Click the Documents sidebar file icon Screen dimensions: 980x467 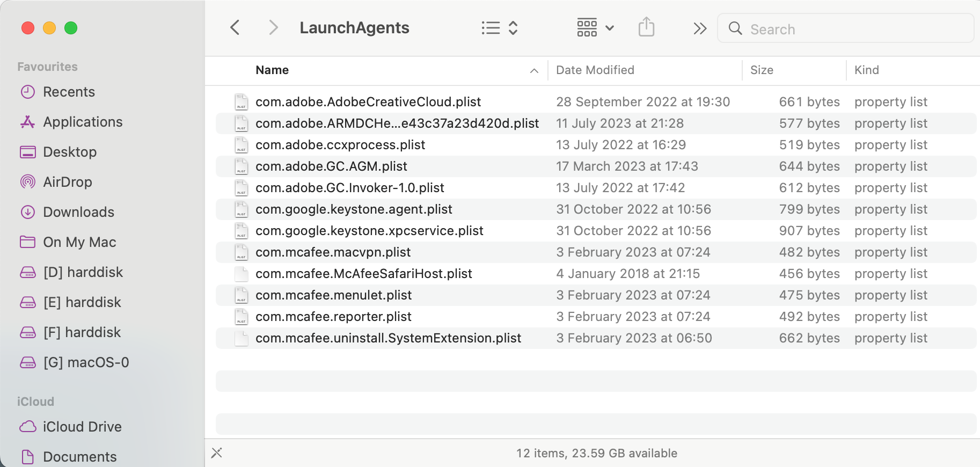(28, 457)
